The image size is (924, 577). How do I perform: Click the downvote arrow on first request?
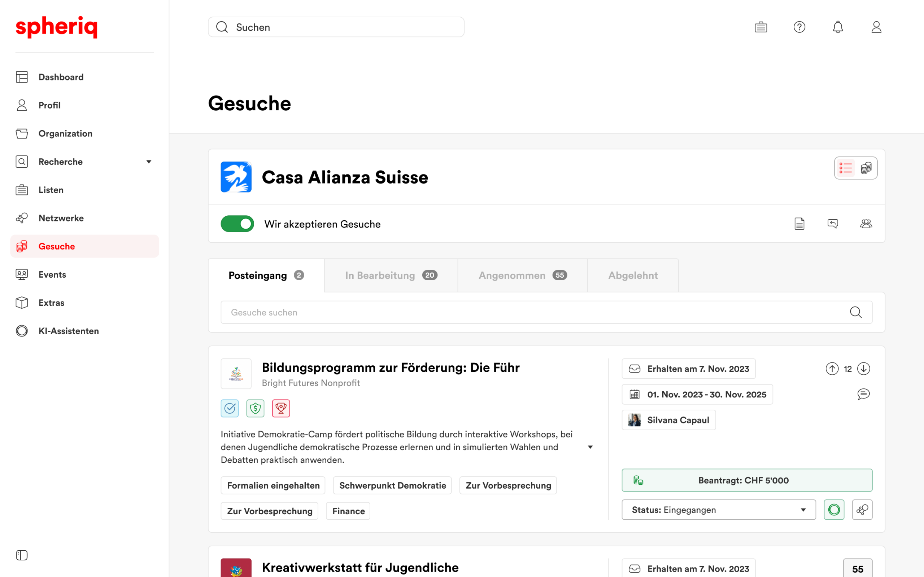(864, 369)
